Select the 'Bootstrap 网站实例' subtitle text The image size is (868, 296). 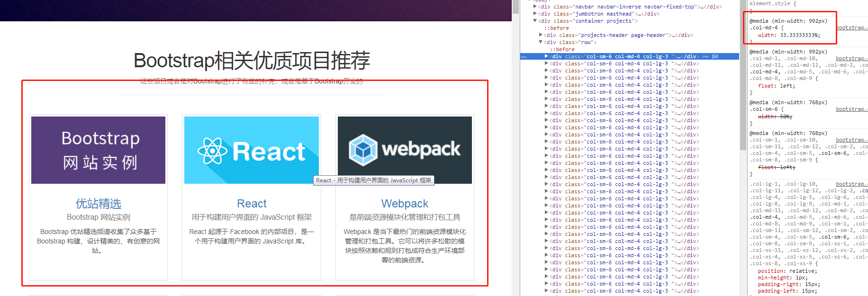[x=99, y=217]
